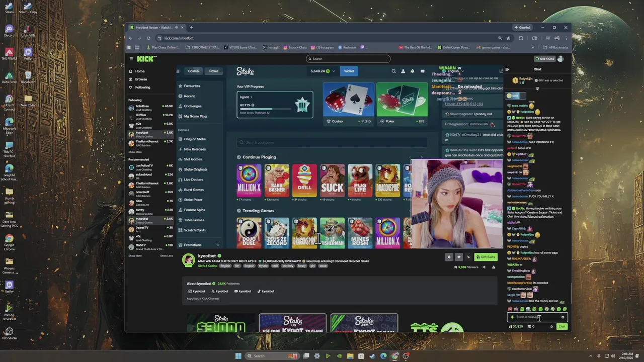
Task: Launch the Dojo Duel trending game
Action: [x=249, y=233]
